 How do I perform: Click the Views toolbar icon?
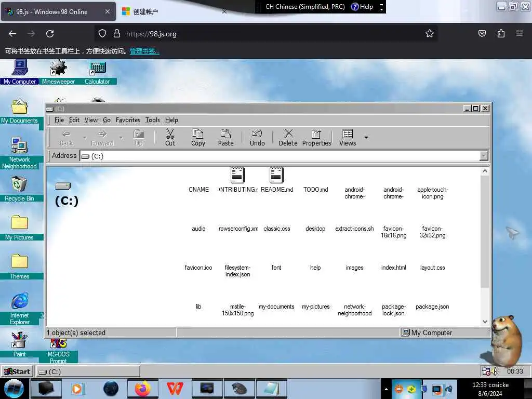pyautogui.click(x=348, y=137)
